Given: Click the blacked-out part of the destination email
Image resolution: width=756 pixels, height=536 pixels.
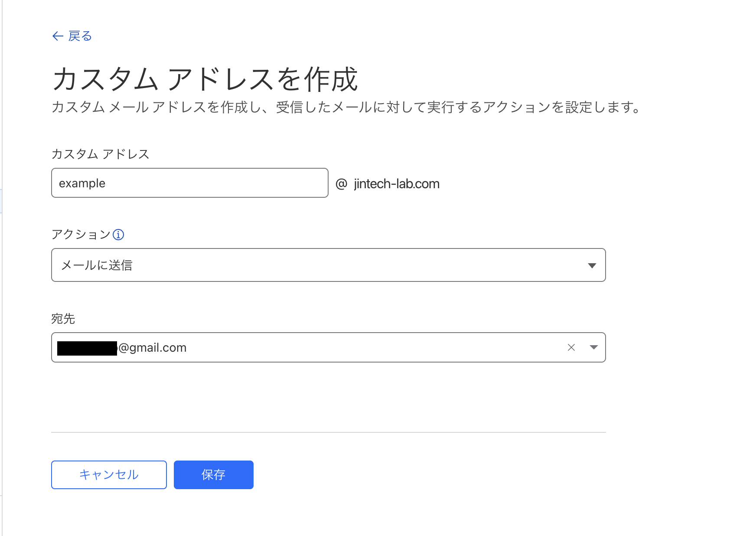Looking at the screenshot, I should point(87,348).
